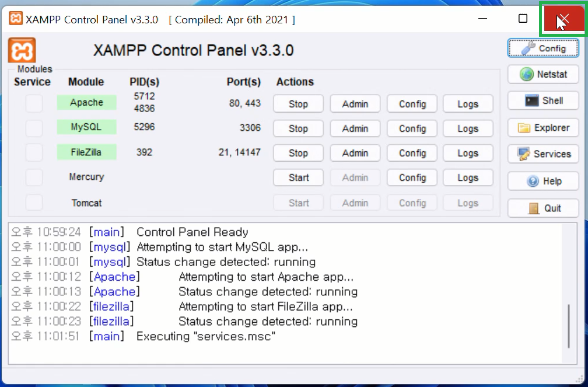Click the green FileZilla module label
The width and height of the screenshot is (588, 387).
(x=86, y=152)
